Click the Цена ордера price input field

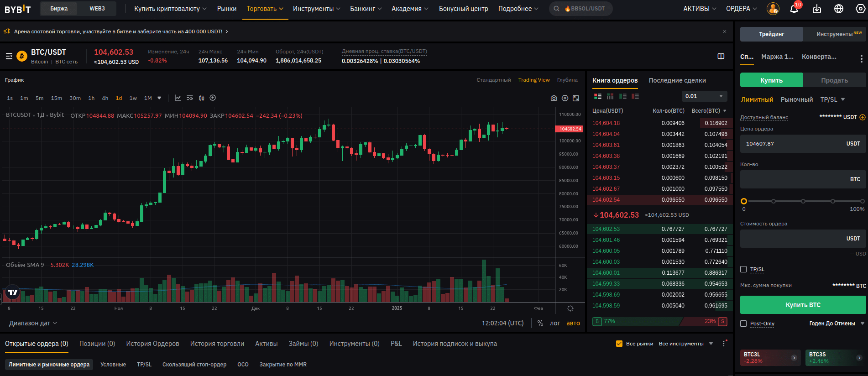(x=794, y=144)
